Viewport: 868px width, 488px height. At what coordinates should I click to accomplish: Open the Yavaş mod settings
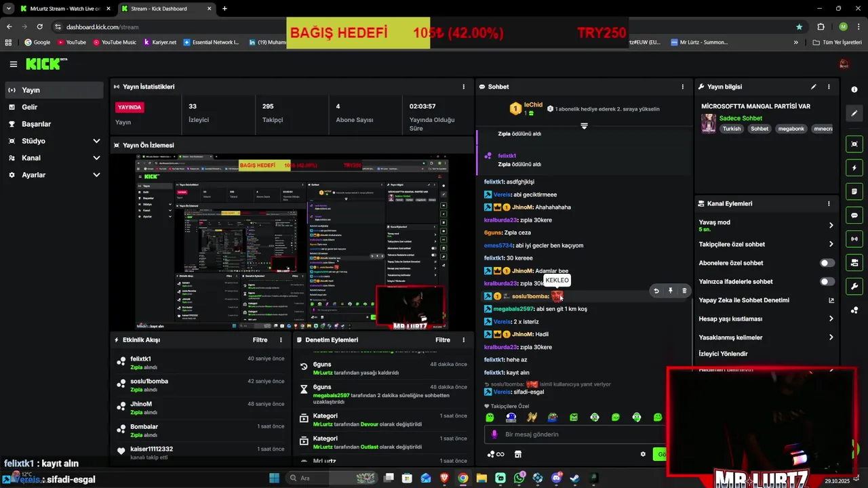tap(766, 226)
